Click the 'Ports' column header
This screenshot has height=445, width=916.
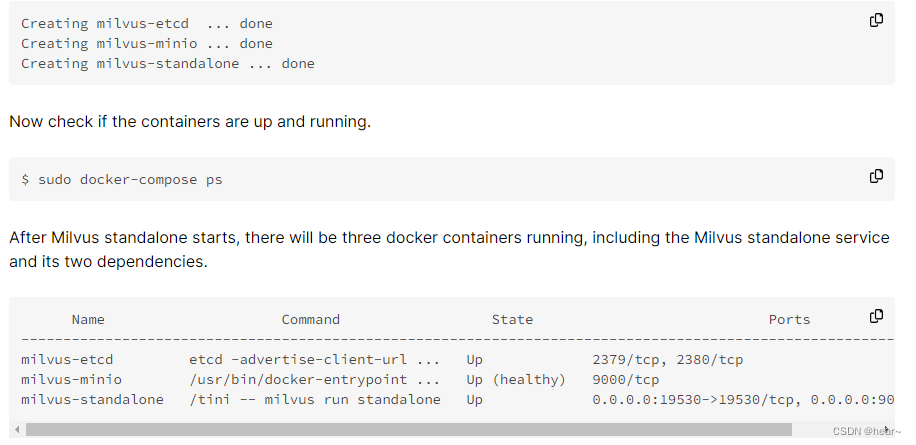(x=789, y=320)
